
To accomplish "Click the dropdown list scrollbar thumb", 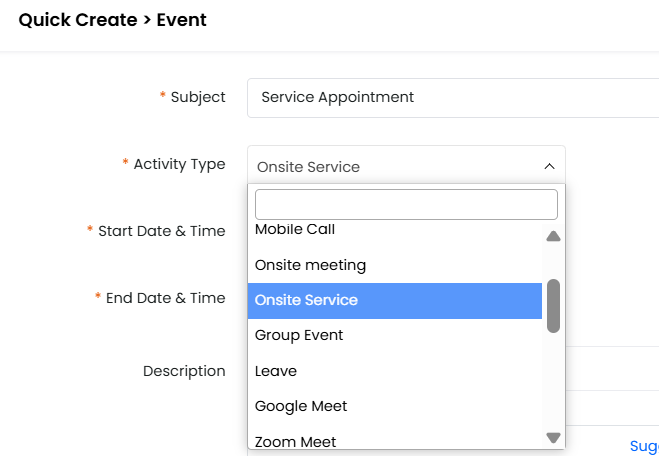I will pos(553,305).
